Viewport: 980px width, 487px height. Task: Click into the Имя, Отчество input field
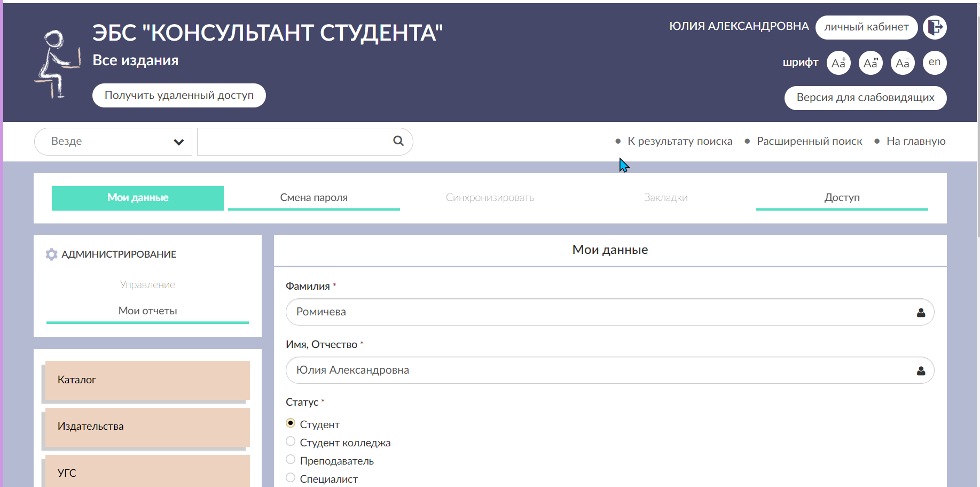(610, 370)
